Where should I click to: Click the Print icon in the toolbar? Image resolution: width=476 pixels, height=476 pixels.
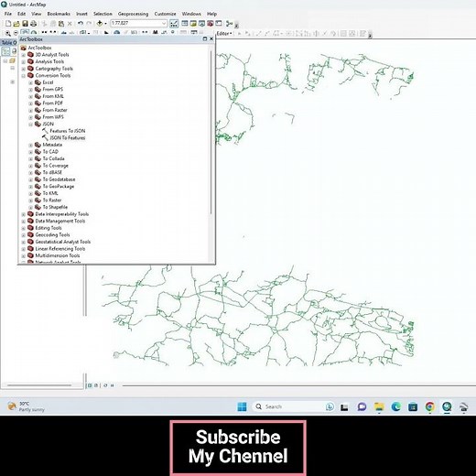34,24
